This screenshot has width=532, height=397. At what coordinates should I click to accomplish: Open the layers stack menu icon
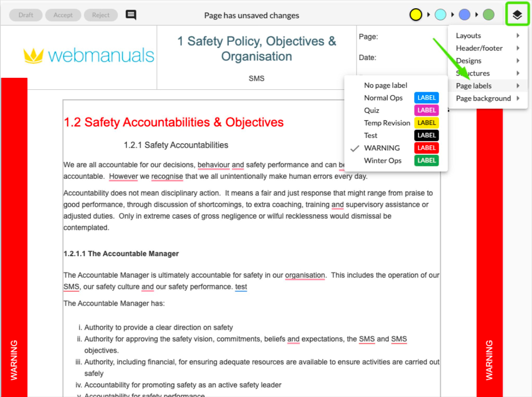coord(517,14)
